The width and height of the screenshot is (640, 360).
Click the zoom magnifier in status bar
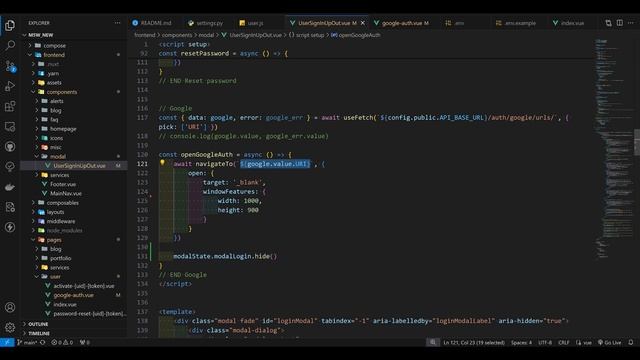click(x=433, y=342)
